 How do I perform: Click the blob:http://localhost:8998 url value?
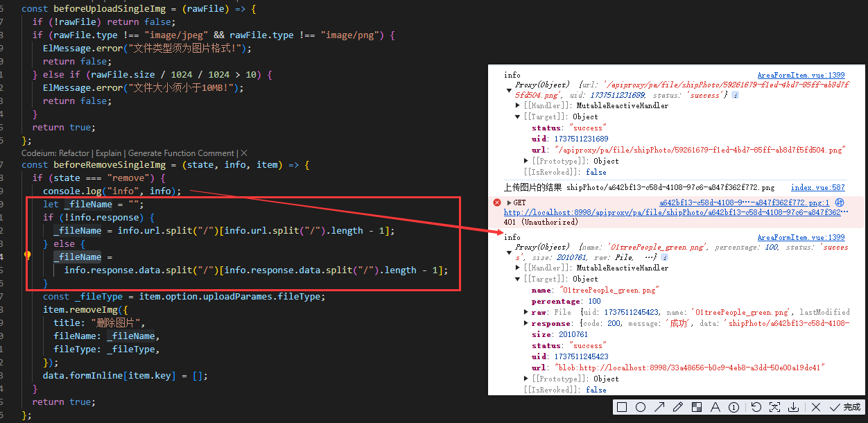pyautogui.click(x=688, y=368)
